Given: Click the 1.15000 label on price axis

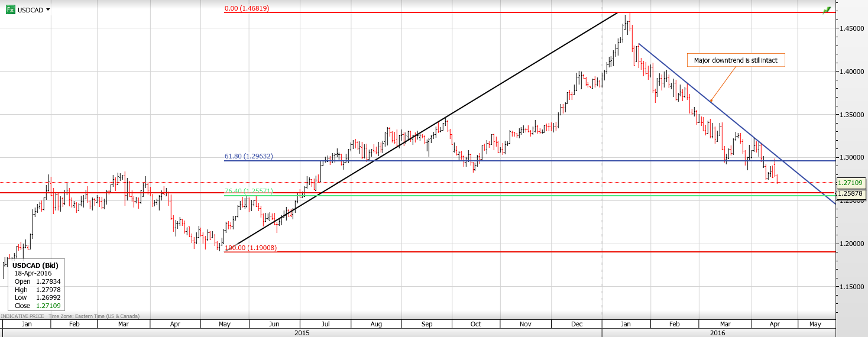Looking at the screenshot, I should tap(853, 287).
